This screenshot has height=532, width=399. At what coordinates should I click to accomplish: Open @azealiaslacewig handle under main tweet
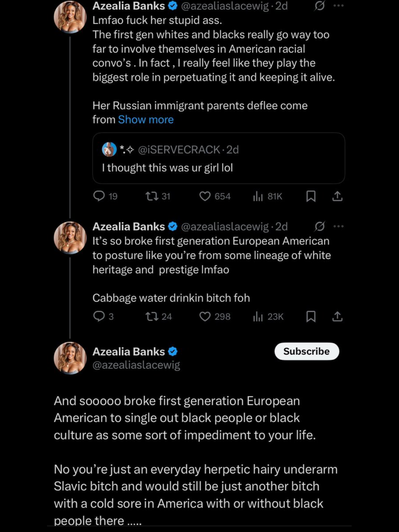(136, 365)
